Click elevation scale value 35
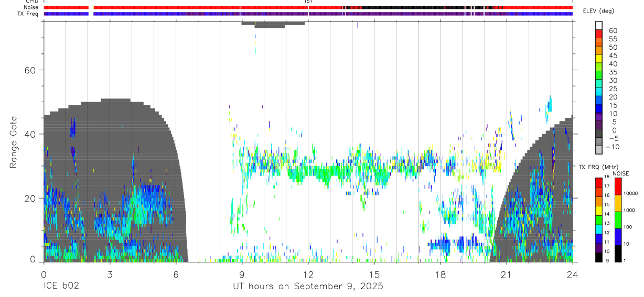 pyautogui.click(x=613, y=72)
